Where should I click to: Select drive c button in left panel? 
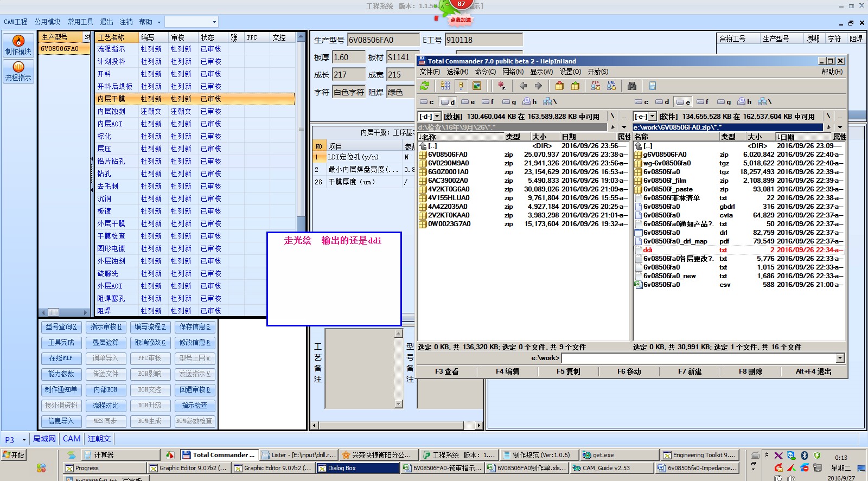click(x=427, y=101)
